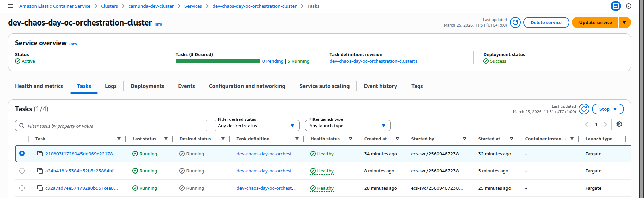This screenshot has height=198, width=644.
Task: Open task definition link dev-chaos-day-oc-orchestration-cluster:1
Action: pyautogui.click(x=373, y=61)
